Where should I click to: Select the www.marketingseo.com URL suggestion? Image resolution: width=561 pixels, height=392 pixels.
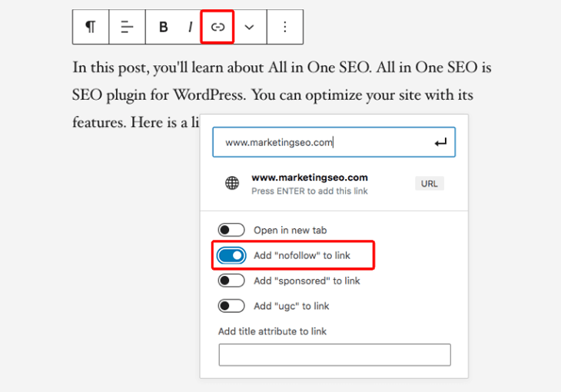334,184
